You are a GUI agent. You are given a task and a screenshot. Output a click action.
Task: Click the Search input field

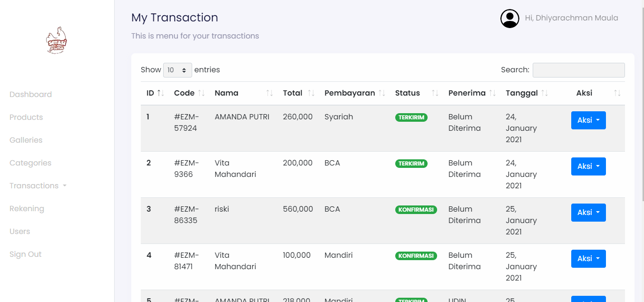(578, 70)
